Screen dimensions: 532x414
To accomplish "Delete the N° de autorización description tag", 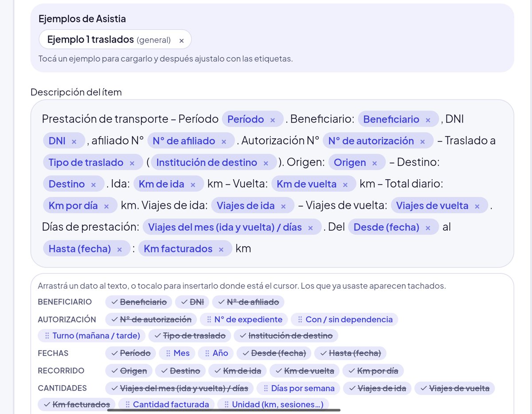I will [x=422, y=142].
